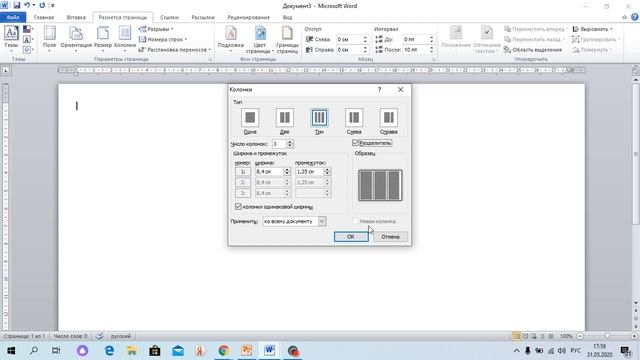This screenshot has height=360, width=640.
Task: Open quick access toolbar customize arrow
Action: pyautogui.click(x=53, y=6)
